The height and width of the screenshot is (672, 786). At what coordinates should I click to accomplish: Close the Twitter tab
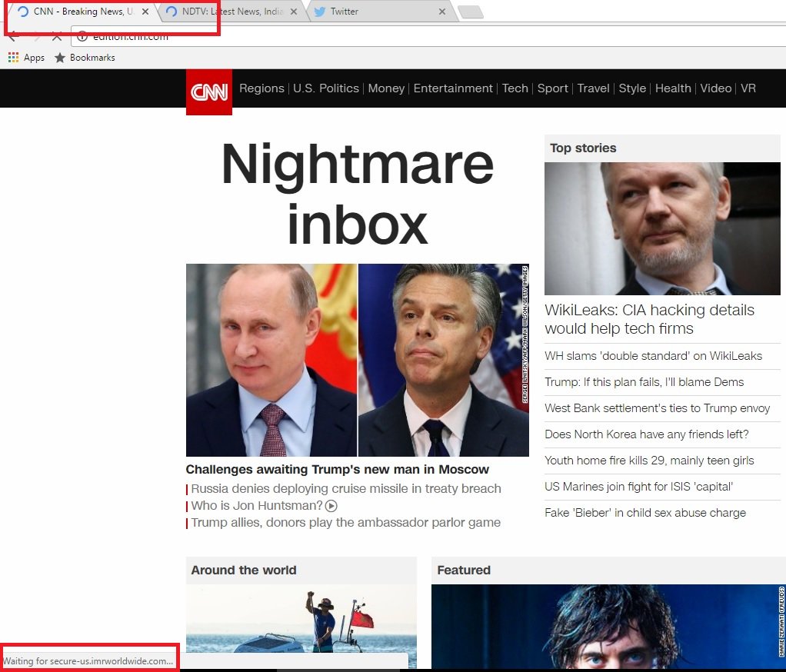pyautogui.click(x=442, y=12)
